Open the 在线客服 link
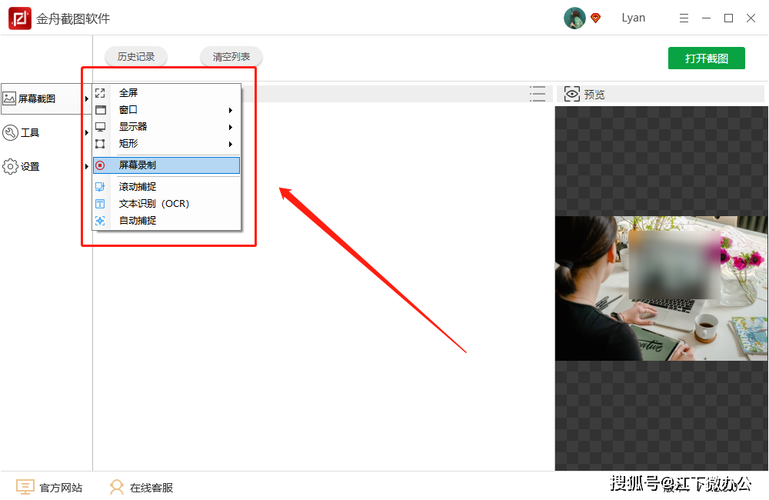The image size is (769, 500). pyautogui.click(x=141, y=487)
